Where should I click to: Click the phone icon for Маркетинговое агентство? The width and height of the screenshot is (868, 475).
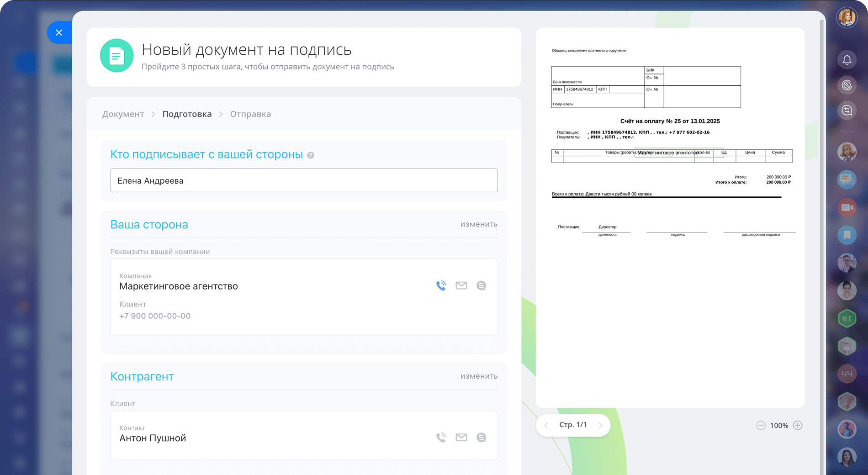tap(441, 285)
